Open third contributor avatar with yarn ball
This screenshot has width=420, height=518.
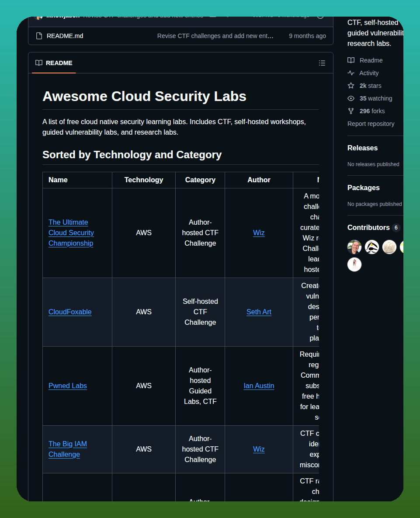click(389, 247)
